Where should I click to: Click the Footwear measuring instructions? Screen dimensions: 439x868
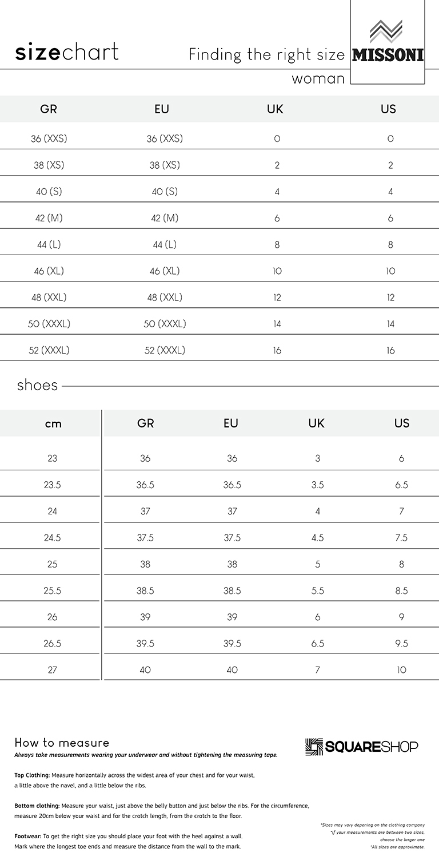(x=129, y=841)
